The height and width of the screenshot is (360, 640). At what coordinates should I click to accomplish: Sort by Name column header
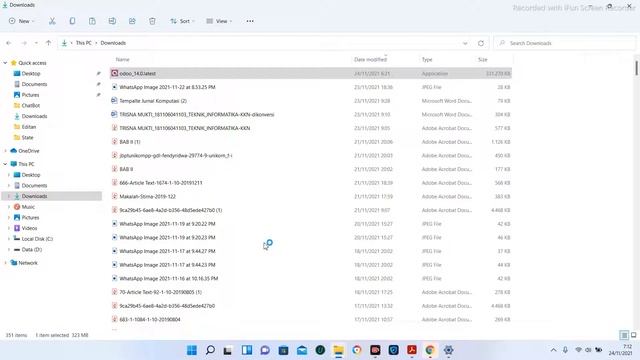(x=122, y=60)
